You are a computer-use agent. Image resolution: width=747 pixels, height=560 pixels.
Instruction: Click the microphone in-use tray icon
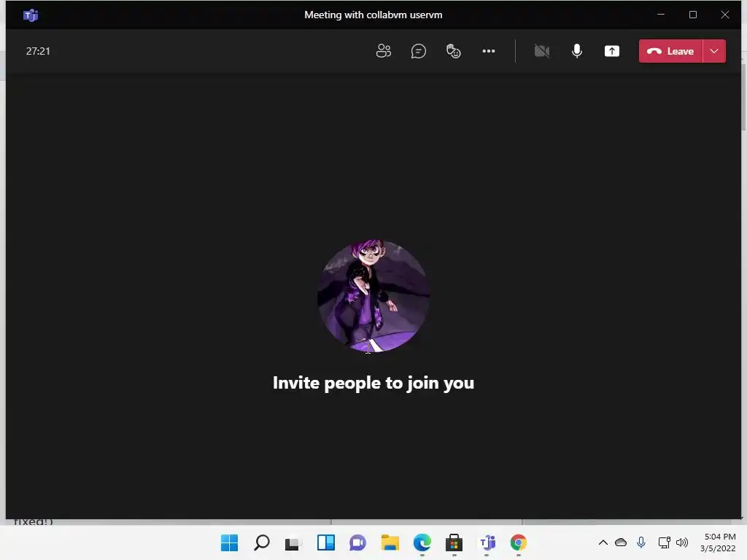point(641,542)
